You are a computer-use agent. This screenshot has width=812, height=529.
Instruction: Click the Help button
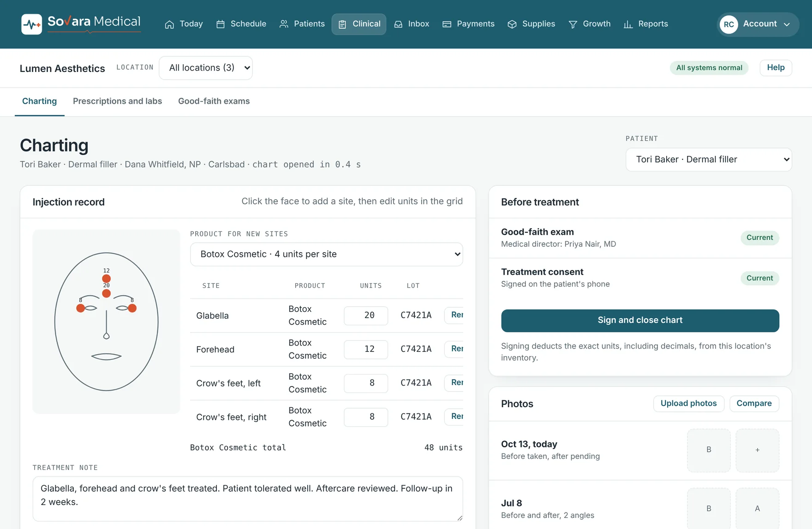[776, 68]
